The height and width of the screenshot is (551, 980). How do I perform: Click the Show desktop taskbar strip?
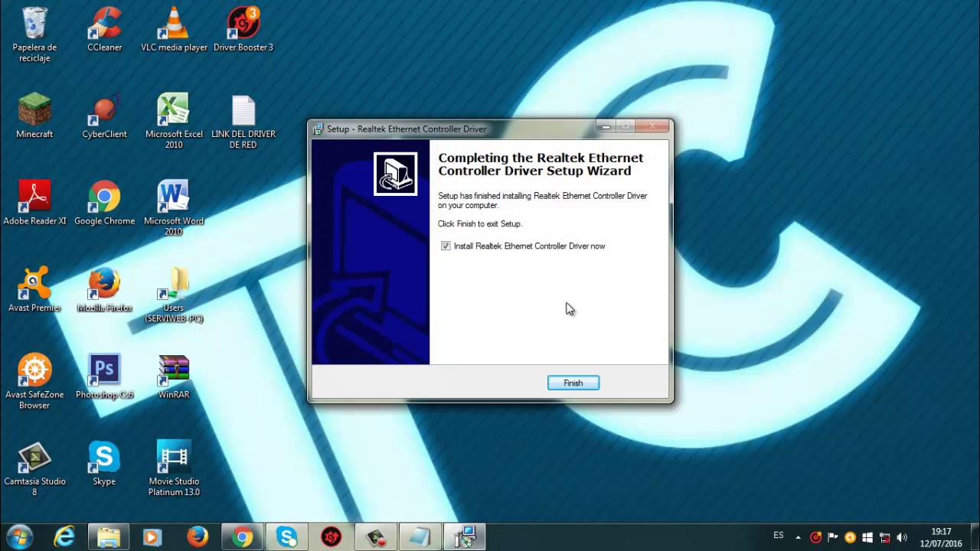click(974, 537)
